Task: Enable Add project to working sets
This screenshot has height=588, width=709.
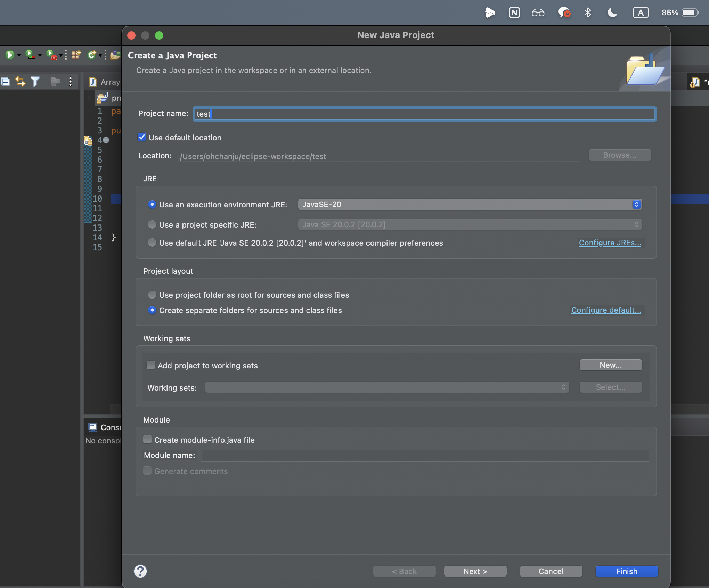Action: [x=151, y=365]
